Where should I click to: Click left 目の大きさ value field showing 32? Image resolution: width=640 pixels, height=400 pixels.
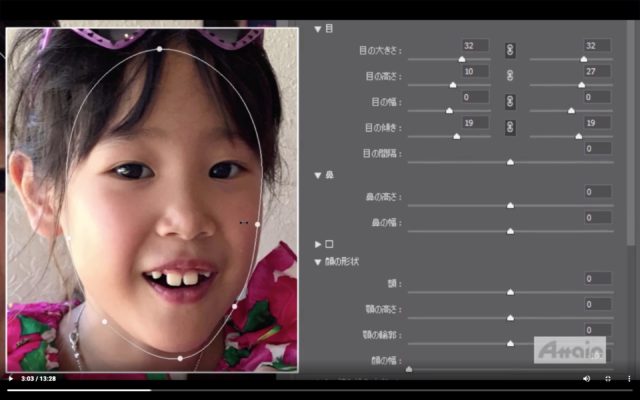point(476,45)
